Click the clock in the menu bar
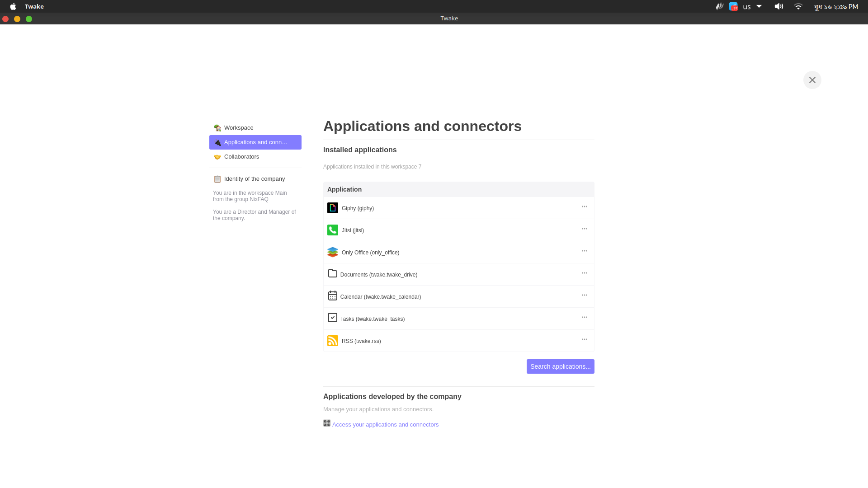The width and height of the screenshot is (868, 488). pos(836,7)
